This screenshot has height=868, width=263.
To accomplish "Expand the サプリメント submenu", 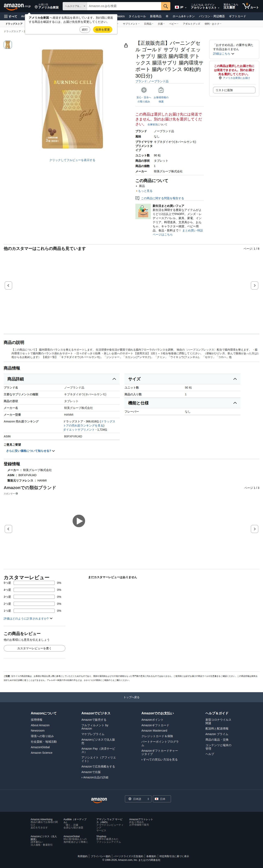I will click(x=131, y=24).
